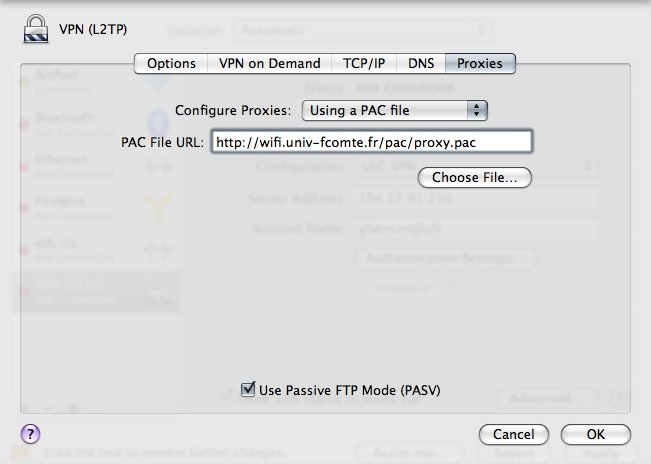Go to the DNS tab
This screenshot has height=464, width=651.
click(421, 63)
